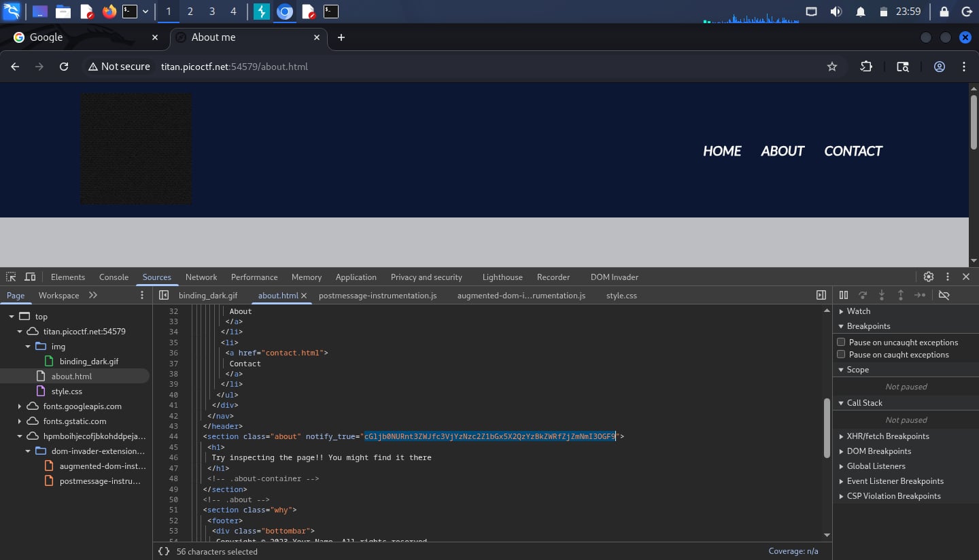The height and width of the screenshot is (560, 979).
Task: Click the CONTACT navigation link
Action: (x=853, y=151)
